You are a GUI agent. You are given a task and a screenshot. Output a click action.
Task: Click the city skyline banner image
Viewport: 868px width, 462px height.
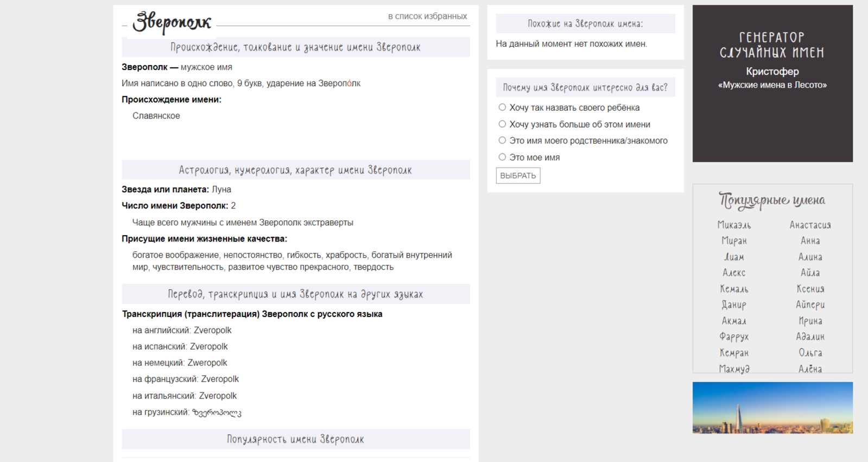click(772, 408)
